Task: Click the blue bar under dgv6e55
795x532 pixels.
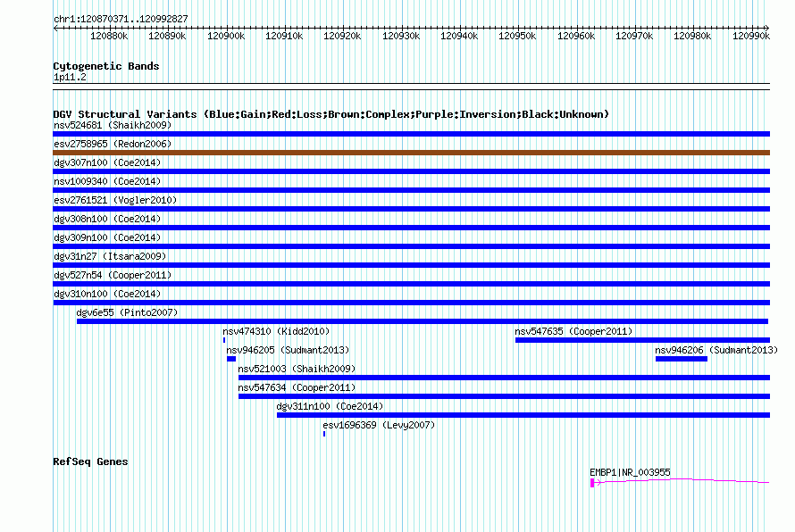Action: (x=423, y=321)
